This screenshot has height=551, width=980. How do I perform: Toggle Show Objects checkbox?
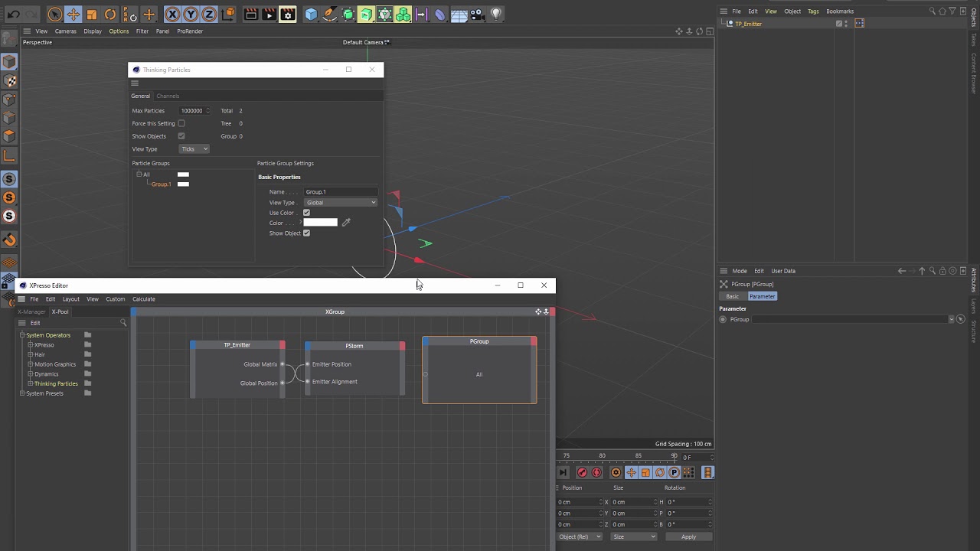(181, 136)
